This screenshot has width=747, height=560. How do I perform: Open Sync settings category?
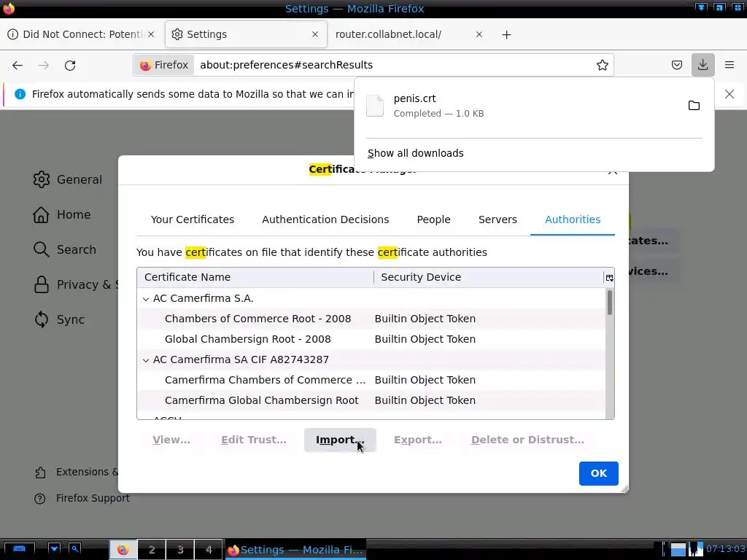59,319
